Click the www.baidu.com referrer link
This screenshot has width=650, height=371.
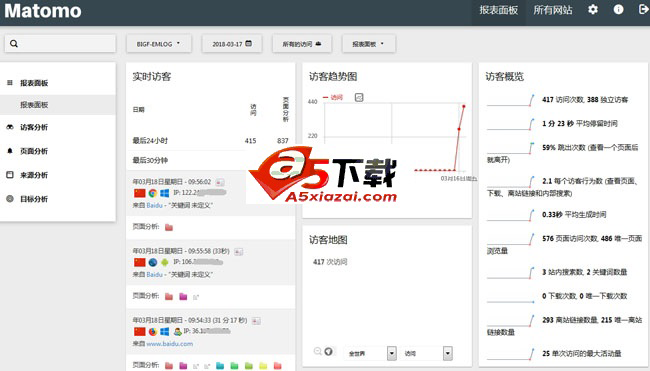[170, 344]
